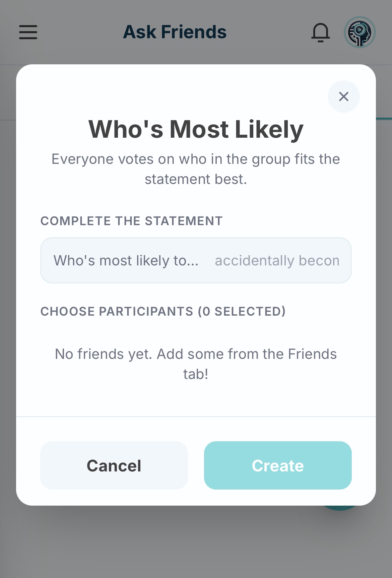Click the "Who's most likely to..." prefix text

pos(126,261)
